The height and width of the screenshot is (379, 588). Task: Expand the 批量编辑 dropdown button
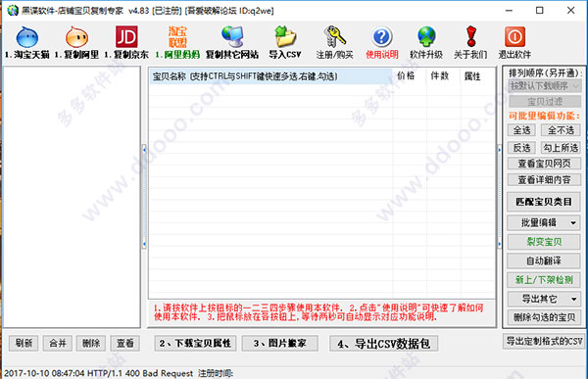click(x=544, y=223)
